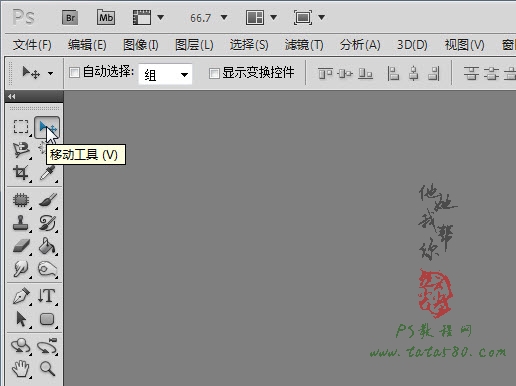
Task: Select the Magnetic Lasso tool
Action: (x=21, y=149)
